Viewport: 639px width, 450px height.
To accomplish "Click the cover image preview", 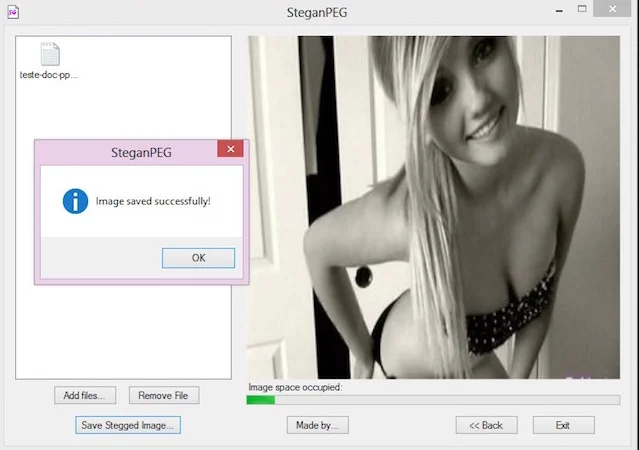I will [434, 207].
